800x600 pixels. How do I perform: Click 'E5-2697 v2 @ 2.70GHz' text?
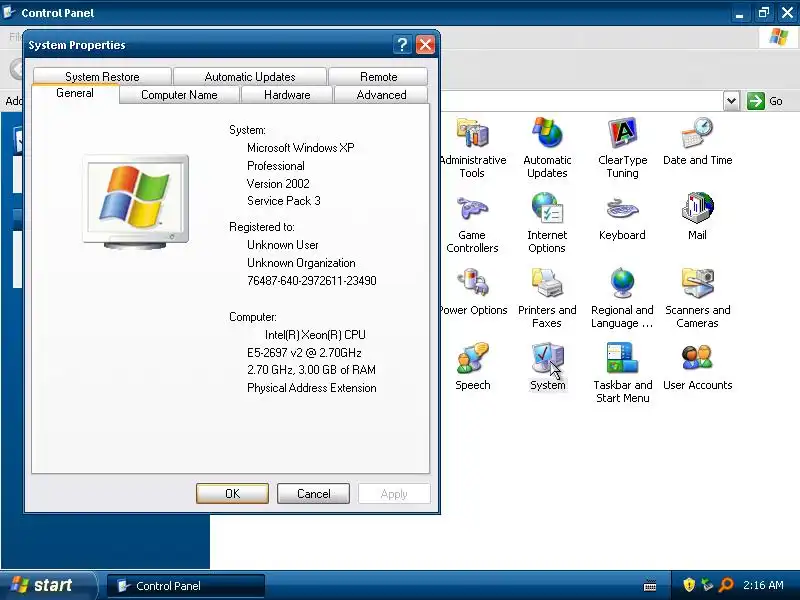point(304,353)
